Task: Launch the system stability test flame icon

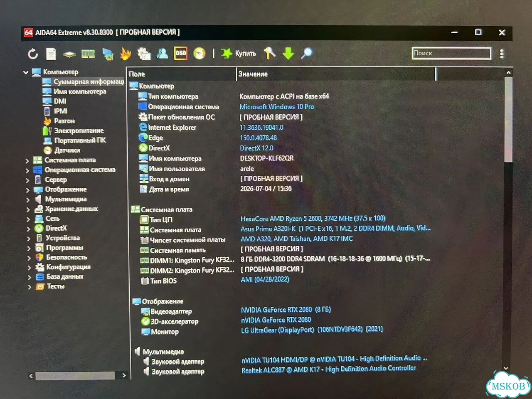Action: tap(126, 54)
